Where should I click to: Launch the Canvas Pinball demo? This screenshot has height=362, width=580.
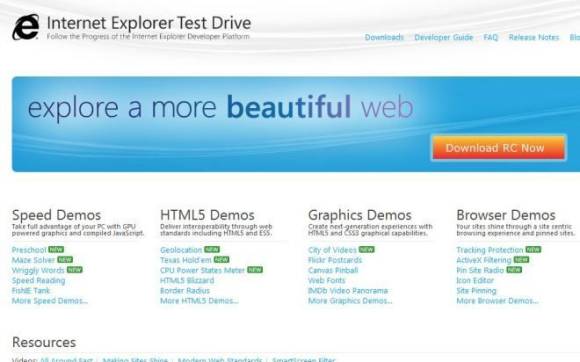click(333, 270)
